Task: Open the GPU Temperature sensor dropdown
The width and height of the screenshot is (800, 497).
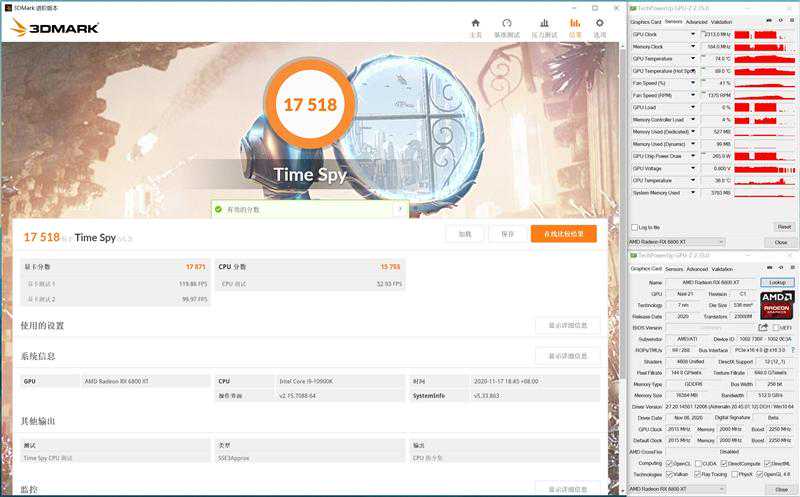Action: pyautogui.click(x=693, y=58)
